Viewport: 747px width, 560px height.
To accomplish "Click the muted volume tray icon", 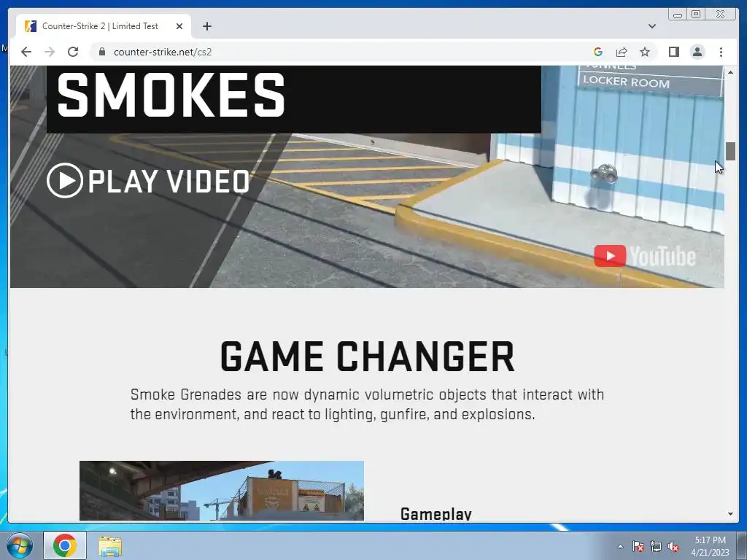I will tap(673, 546).
